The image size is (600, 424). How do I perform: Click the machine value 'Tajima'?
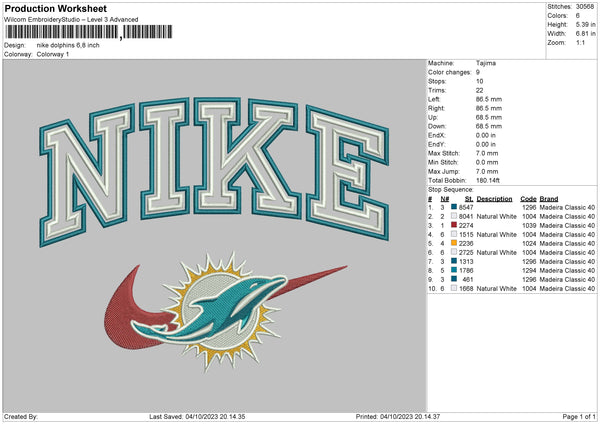[486, 63]
